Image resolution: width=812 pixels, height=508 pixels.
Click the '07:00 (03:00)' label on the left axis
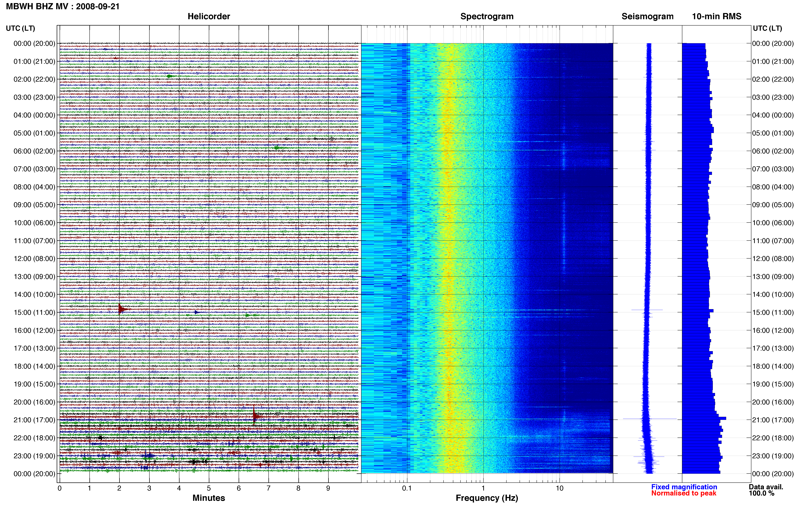34,169
